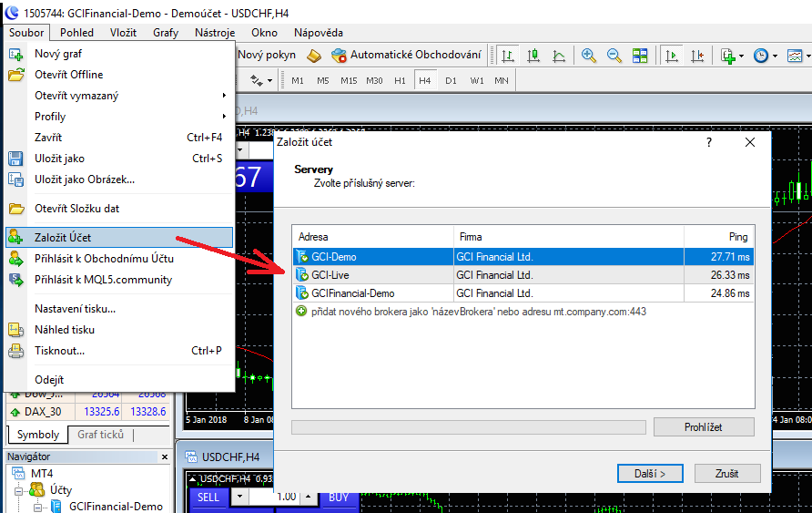Choose Zavřít menu entry

(x=119, y=138)
